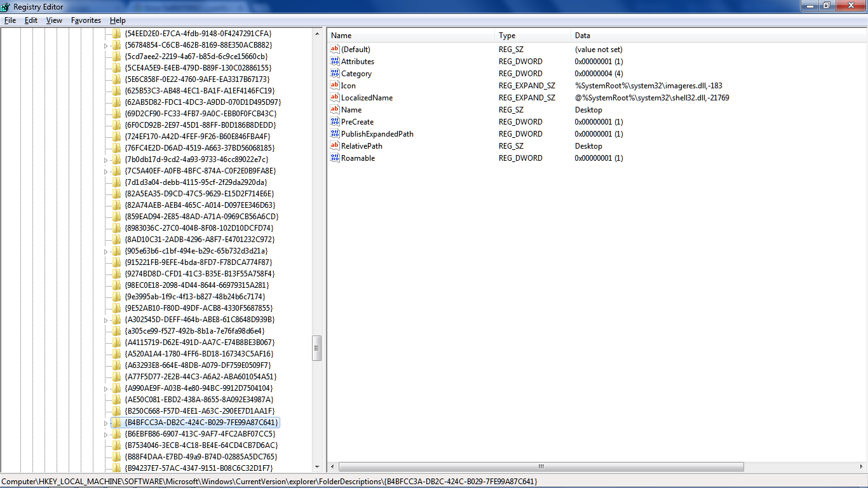Open the File menu
Screen dimensions: 868x488
coord(10,20)
